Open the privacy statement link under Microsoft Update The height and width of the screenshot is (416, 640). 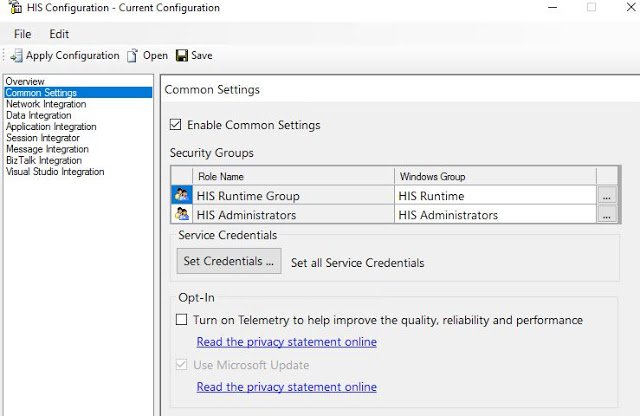287,387
